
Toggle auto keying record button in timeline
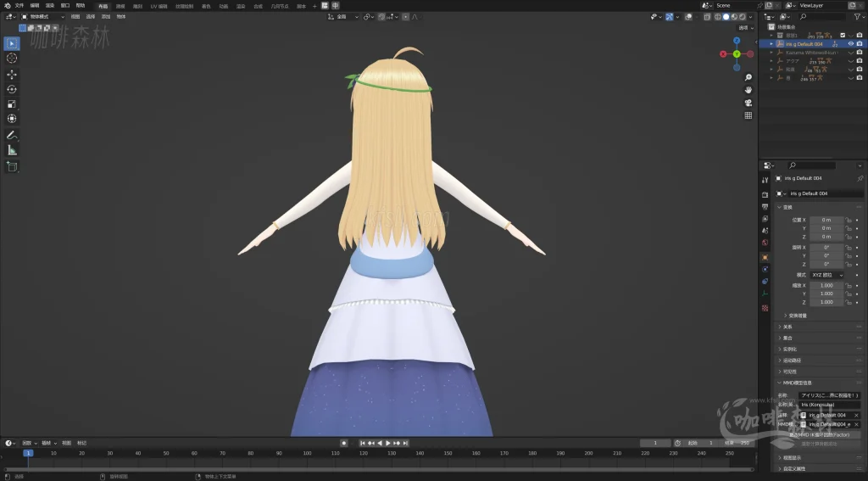(344, 444)
